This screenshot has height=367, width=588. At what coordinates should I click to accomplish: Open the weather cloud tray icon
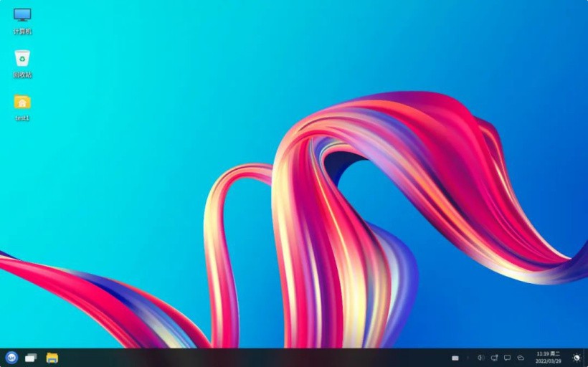[521, 358]
